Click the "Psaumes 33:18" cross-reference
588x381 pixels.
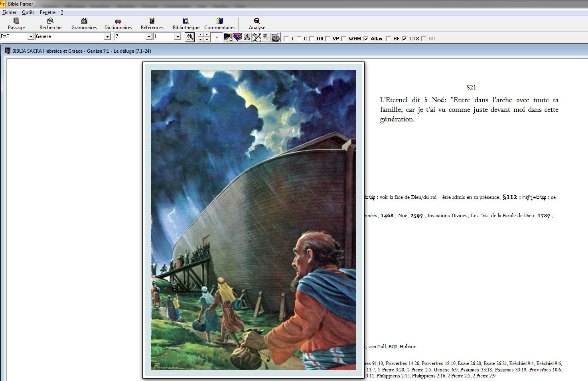pyautogui.click(x=476, y=370)
